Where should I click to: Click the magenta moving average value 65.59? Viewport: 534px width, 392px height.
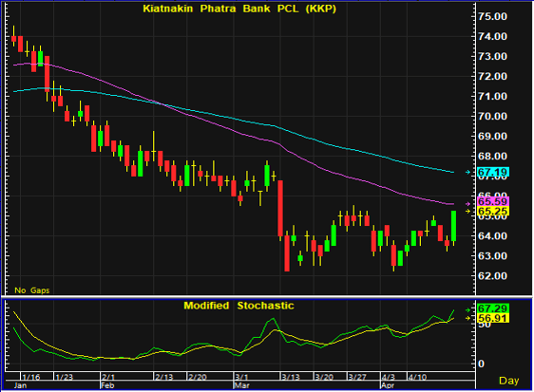pyautogui.click(x=493, y=201)
